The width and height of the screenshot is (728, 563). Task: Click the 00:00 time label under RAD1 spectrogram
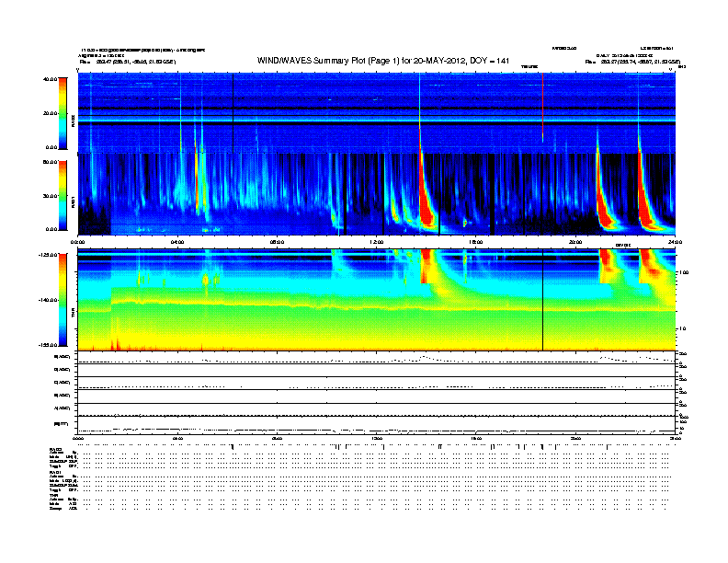(x=77, y=242)
